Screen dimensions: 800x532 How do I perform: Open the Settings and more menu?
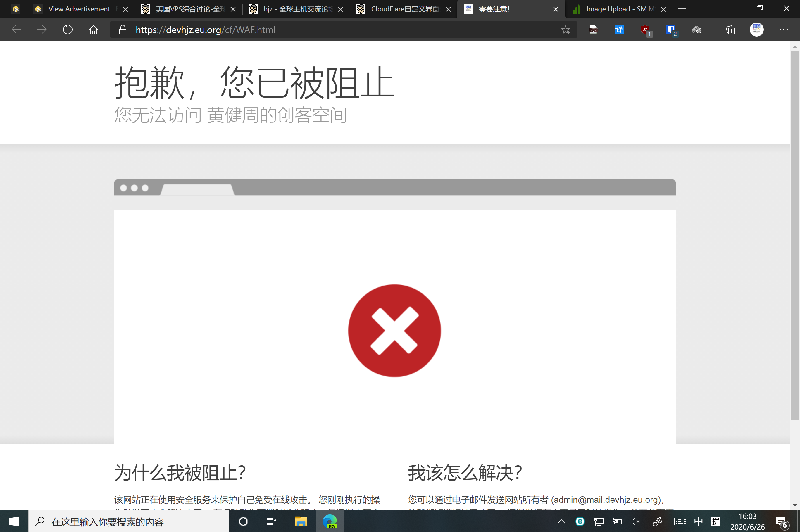click(783, 30)
